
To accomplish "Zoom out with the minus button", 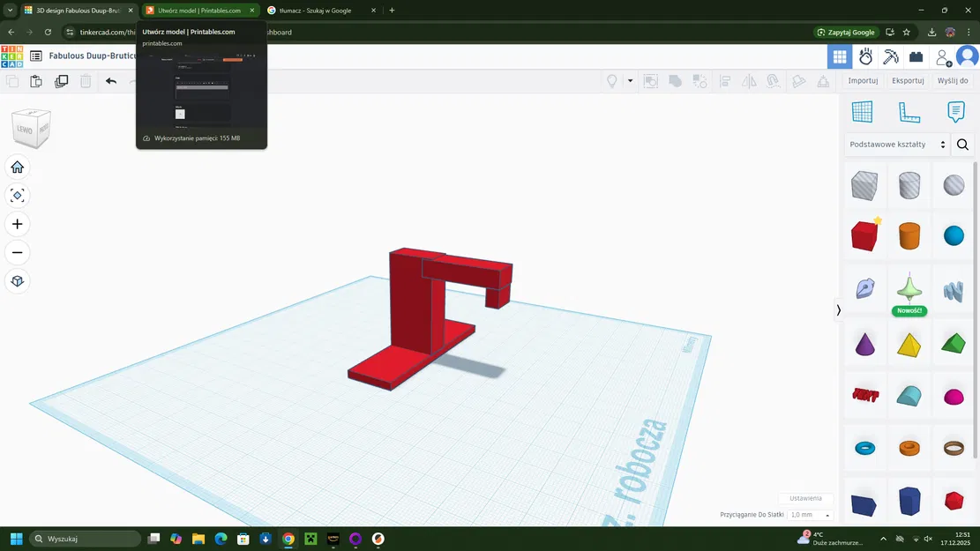I will [18, 252].
